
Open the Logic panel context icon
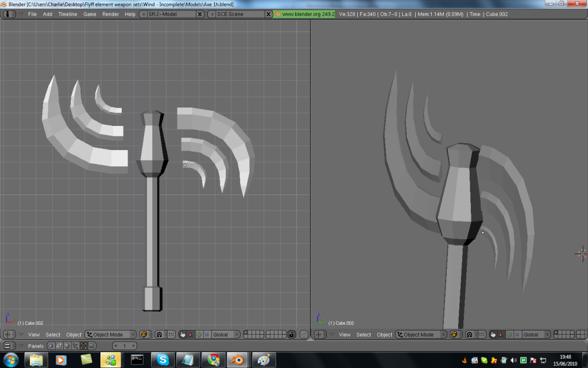coord(51,346)
